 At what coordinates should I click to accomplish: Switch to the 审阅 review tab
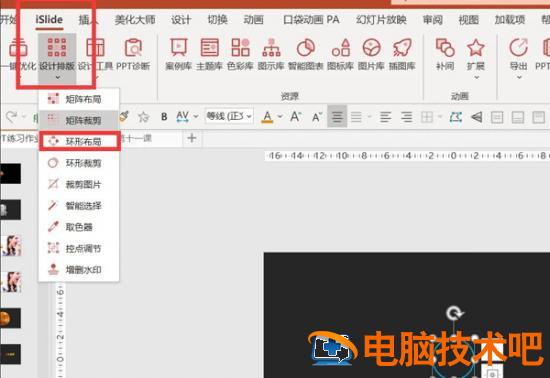[432, 20]
